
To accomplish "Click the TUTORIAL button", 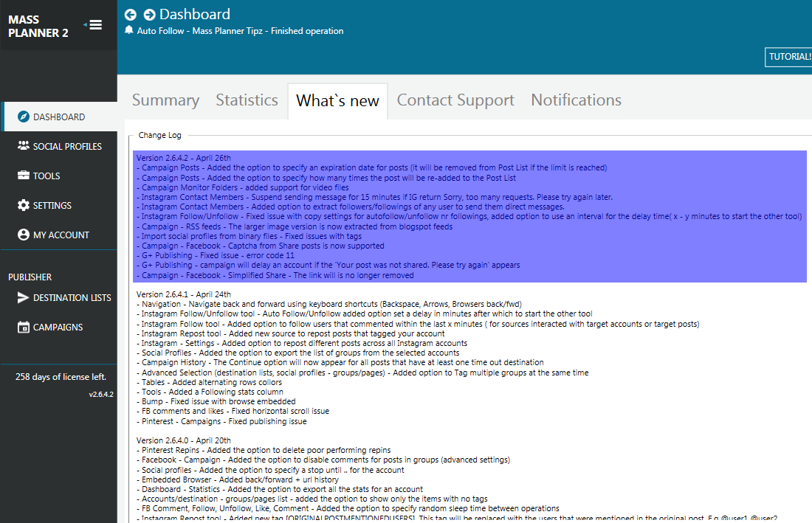I will pos(789,57).
